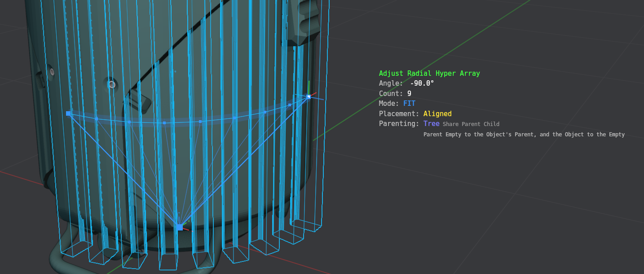Click the 'Tree' parenting option
The image size is (644, 274).
(x=431, y=123)
